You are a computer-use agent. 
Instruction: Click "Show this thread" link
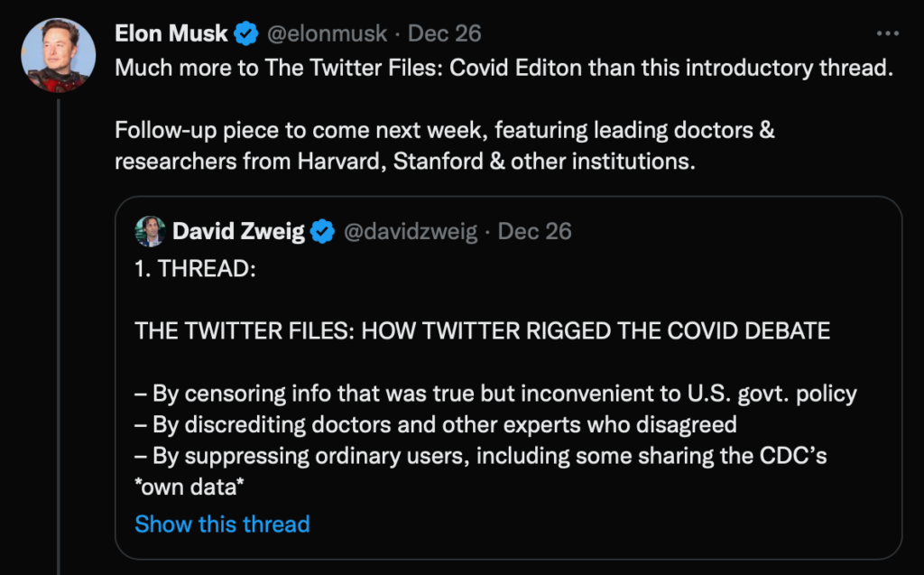click(x=222, y=524)
